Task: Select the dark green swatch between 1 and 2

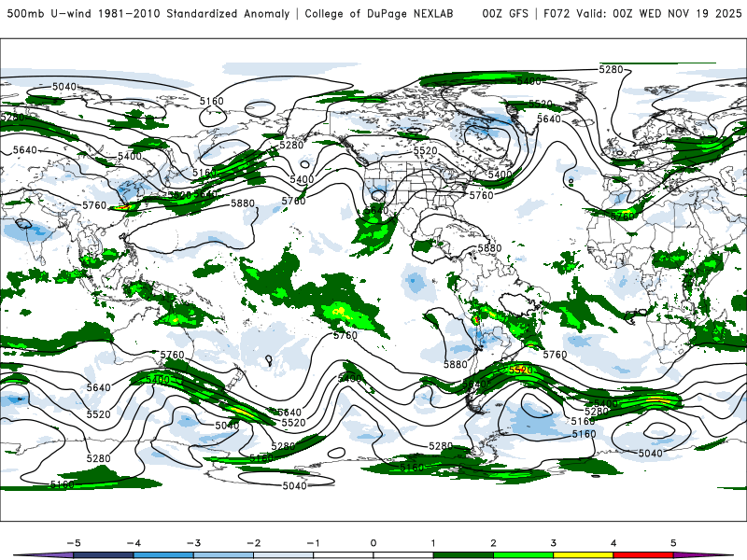Action: tap(463, 555)
